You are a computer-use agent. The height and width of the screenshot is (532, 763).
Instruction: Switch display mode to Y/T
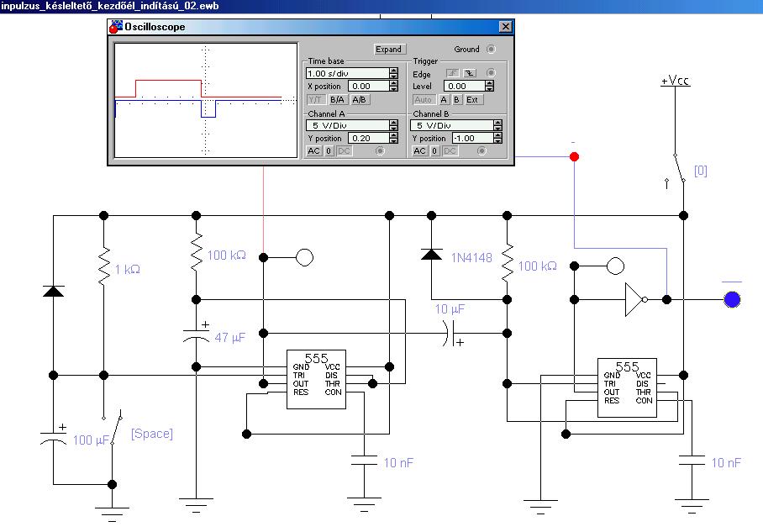tap(315, 100)
